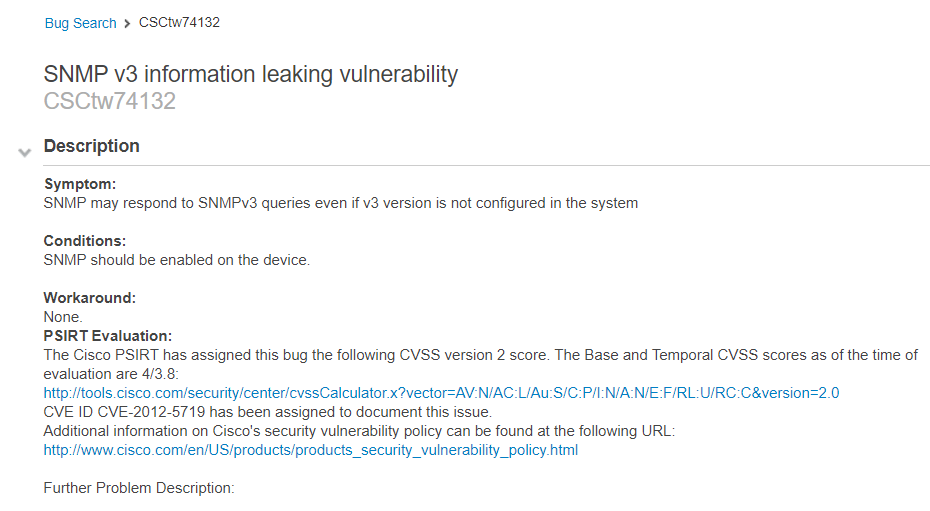Click the 'SNMP should be enabled' text

(177, 260)
